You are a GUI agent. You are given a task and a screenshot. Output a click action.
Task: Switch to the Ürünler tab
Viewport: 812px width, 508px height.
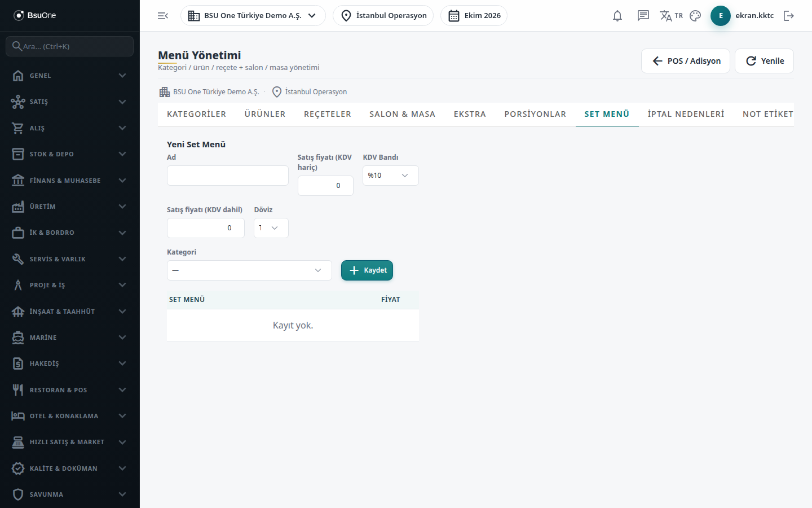pos(265,114)
